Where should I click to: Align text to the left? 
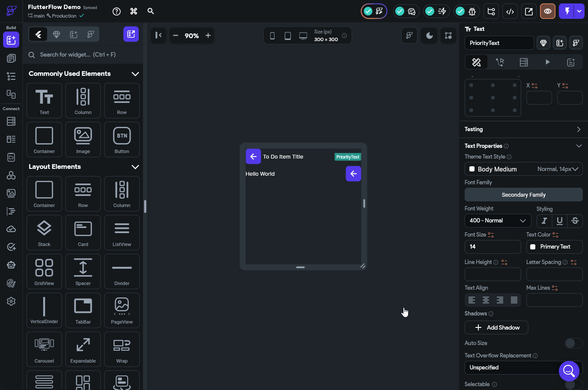coord(472,300)
